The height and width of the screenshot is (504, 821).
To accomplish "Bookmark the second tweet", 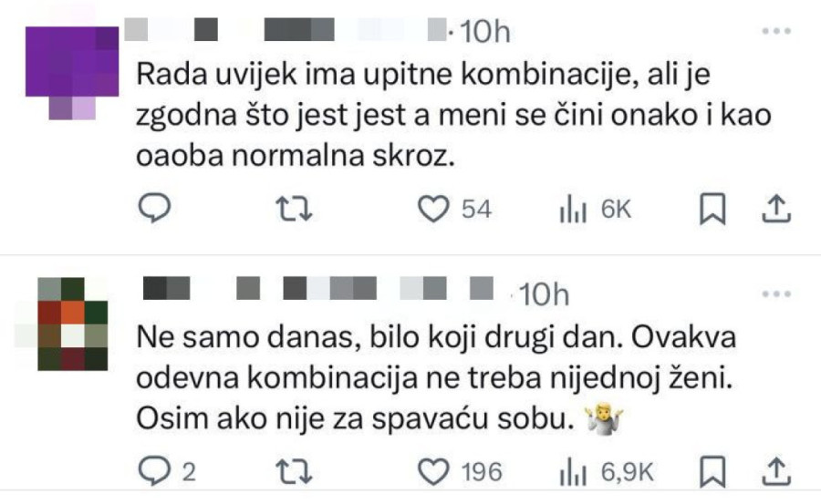I will 712,471.
